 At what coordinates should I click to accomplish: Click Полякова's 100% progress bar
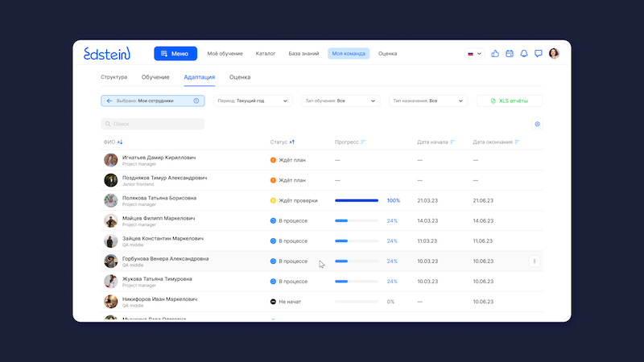(x=357, y=200)
